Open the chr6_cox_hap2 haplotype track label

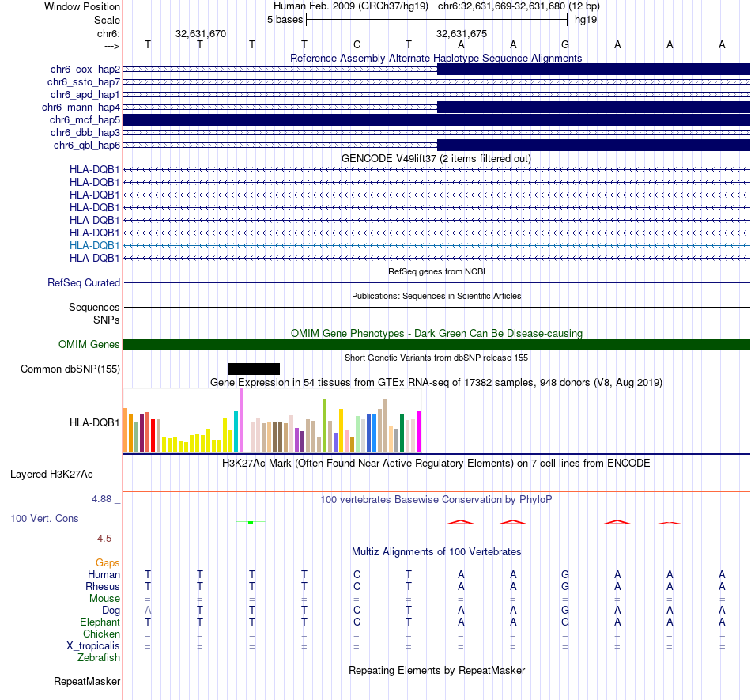85,70
